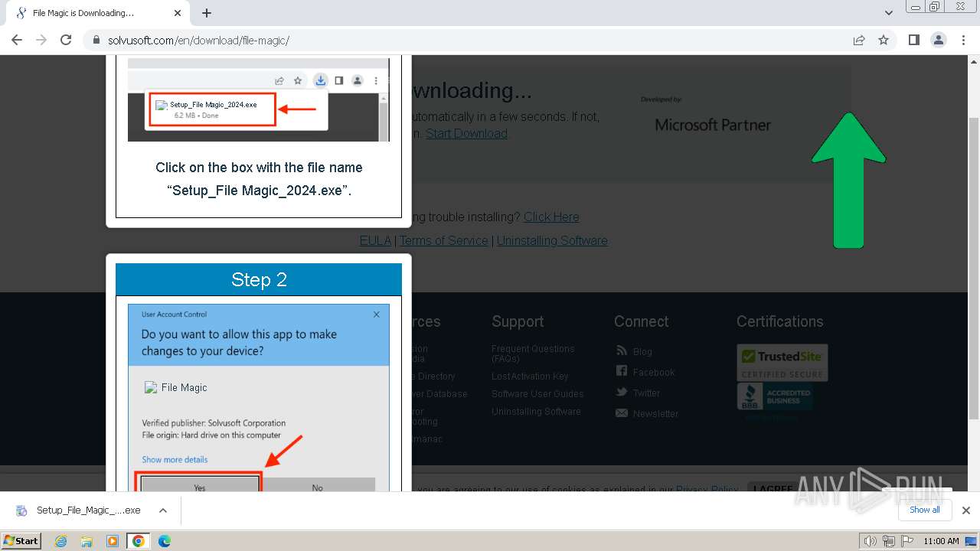Open Uninstalling Software under the Support column
The image size is (980, 551).
[x=536, y=412]
